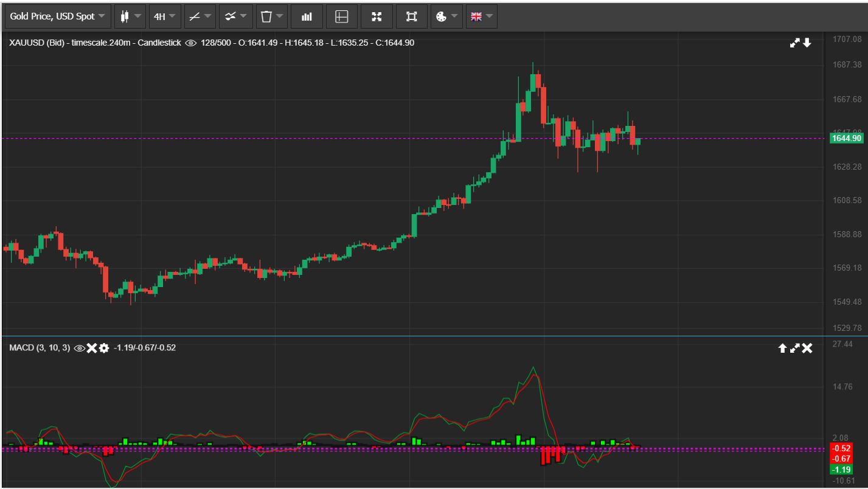Image resolution: width=868 pixels, height=489 pixels.
Task: Open the indicators menu in the toolbar
Action: pos(235,16)
